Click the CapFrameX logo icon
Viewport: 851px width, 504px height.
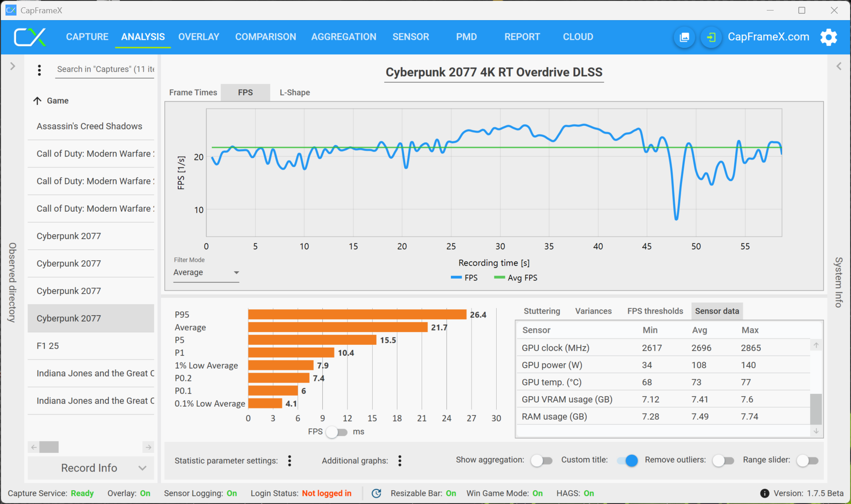click(30, 37)
